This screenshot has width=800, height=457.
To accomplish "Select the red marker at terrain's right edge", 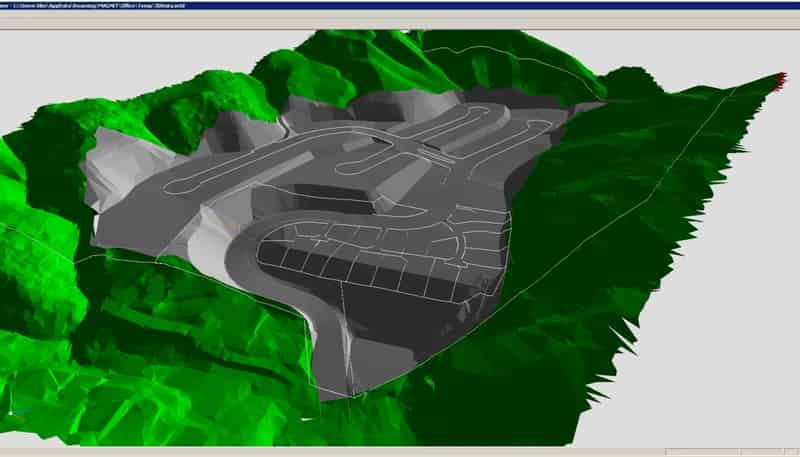I will pyautogui.click(x=781, y=80).
